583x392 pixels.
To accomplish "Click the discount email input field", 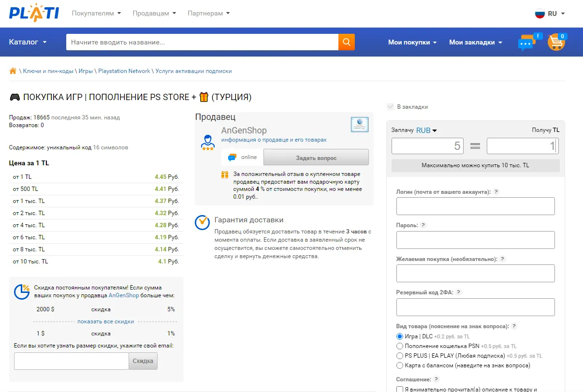I will [72, 361].
